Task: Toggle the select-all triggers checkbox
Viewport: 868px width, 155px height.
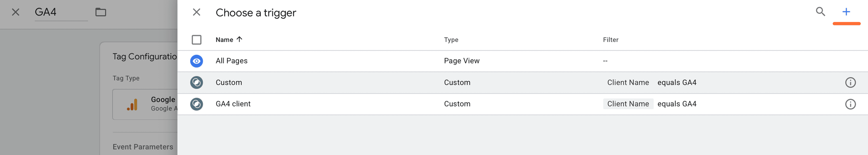Action: [x=196, y=40]
